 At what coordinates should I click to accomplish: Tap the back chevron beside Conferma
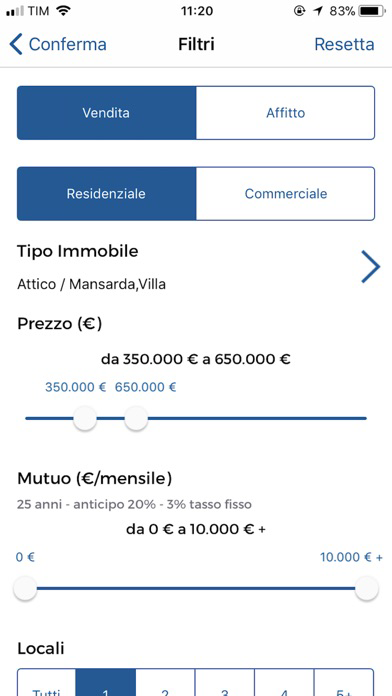click(16, 44)
